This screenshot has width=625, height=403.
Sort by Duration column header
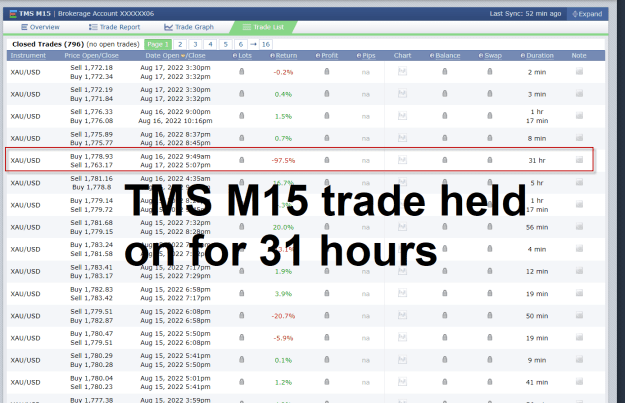point(537,56)
